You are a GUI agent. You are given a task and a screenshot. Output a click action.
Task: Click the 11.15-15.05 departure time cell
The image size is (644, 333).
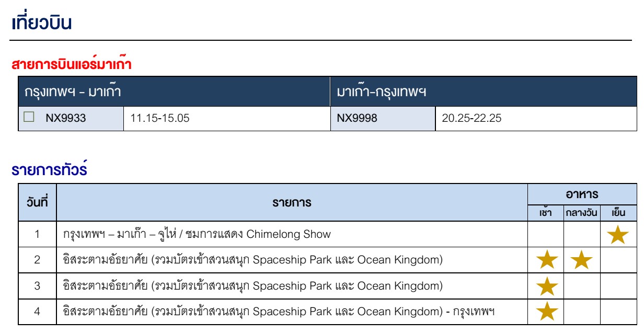(226, 119)
